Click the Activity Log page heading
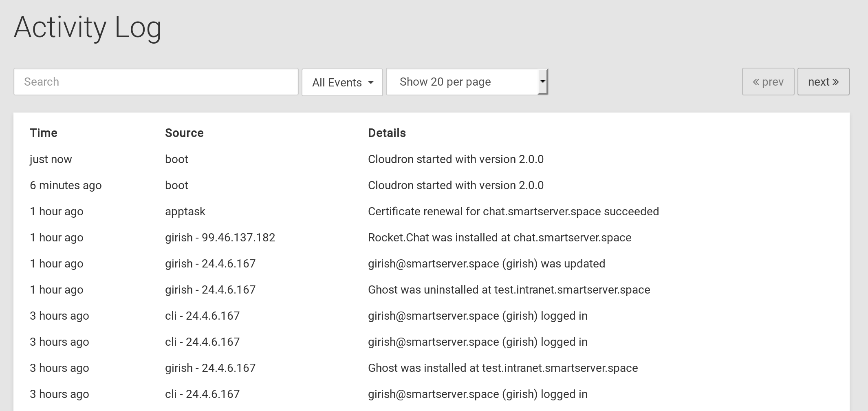868x411 pixels. click(88, 27)
